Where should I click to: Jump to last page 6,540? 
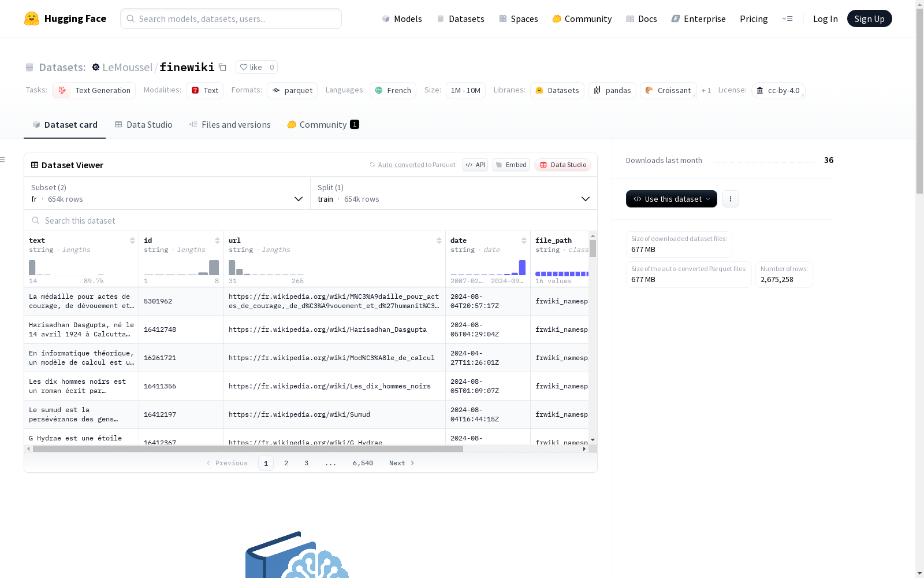pos(363,463)
